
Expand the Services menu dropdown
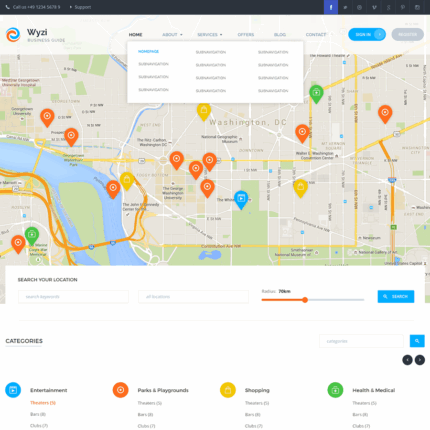pos(210,35)
